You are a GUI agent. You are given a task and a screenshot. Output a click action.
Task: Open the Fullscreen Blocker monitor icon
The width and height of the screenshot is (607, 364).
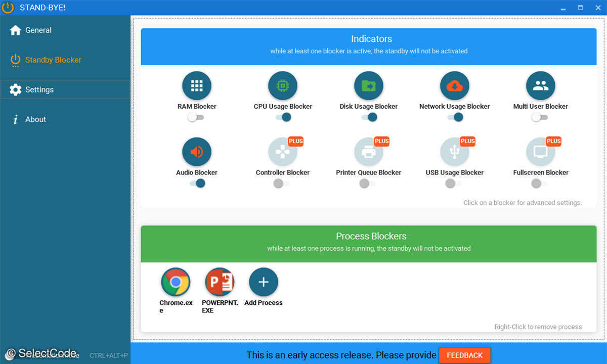pyautogui.click(x=541, y=152)
